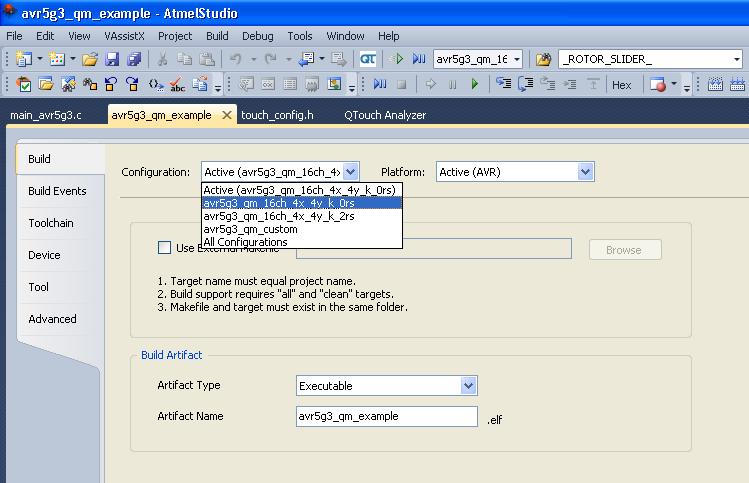Click the green Continue play icon
The width and height of the screenshot is (749, 483).
pyautogui.click(x=474, y=85)
